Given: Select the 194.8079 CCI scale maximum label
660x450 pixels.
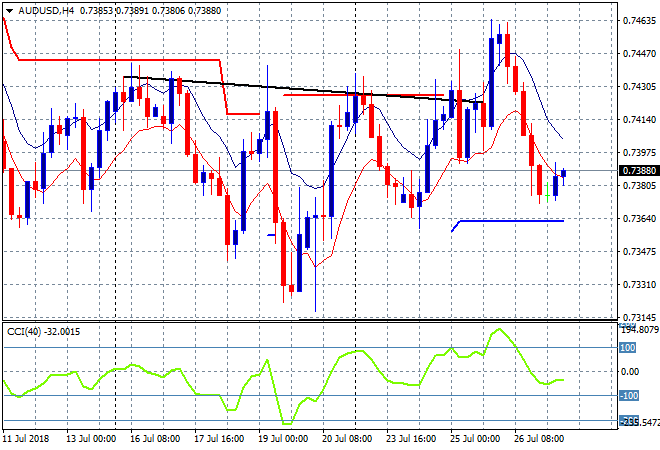Looking at the screenshot, I should [x=640, y=330].
